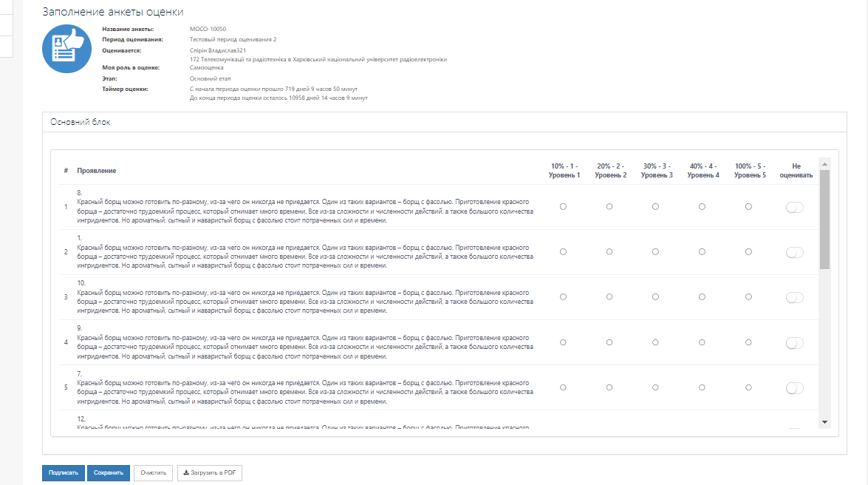Click Загрузить в PDF button
Image resolution: width=868 pixels, height=485 pixels.
210,473
